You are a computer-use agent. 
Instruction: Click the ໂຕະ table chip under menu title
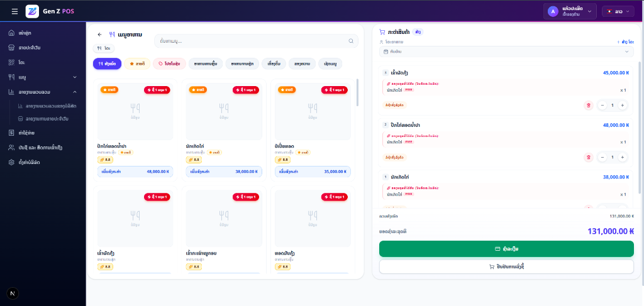104,48
